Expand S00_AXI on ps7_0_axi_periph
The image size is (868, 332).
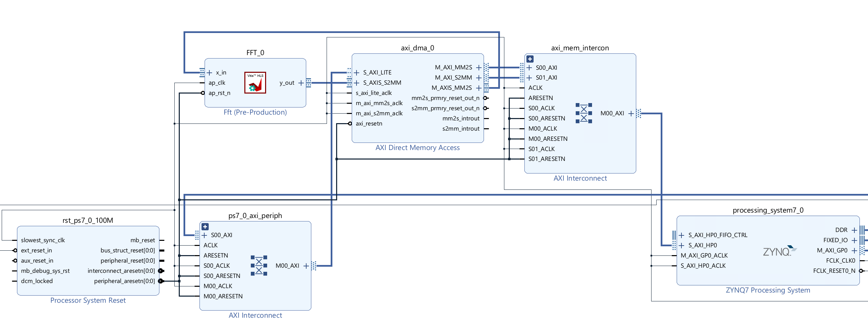click(x=204, y=235)
